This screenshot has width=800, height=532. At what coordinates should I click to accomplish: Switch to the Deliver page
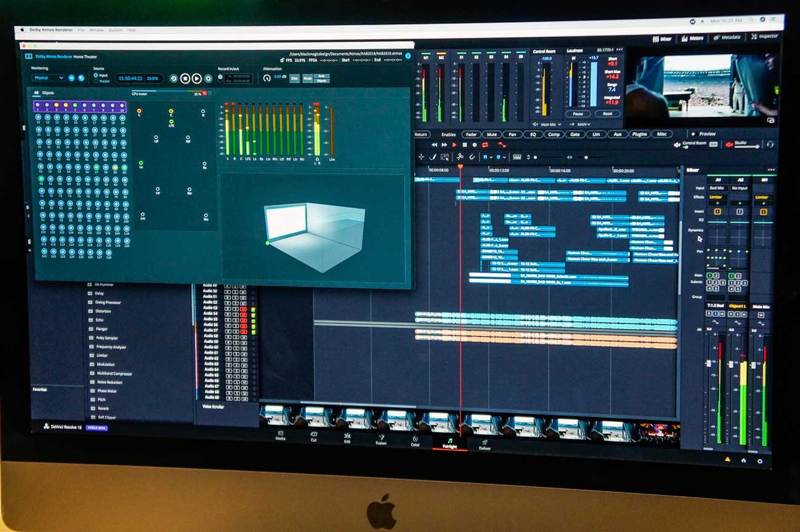[485, 444]
